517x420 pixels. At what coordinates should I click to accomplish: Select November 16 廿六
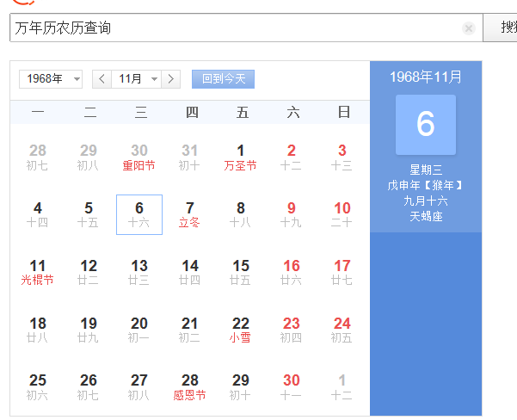pyautogui.click(x=292, y=273)
